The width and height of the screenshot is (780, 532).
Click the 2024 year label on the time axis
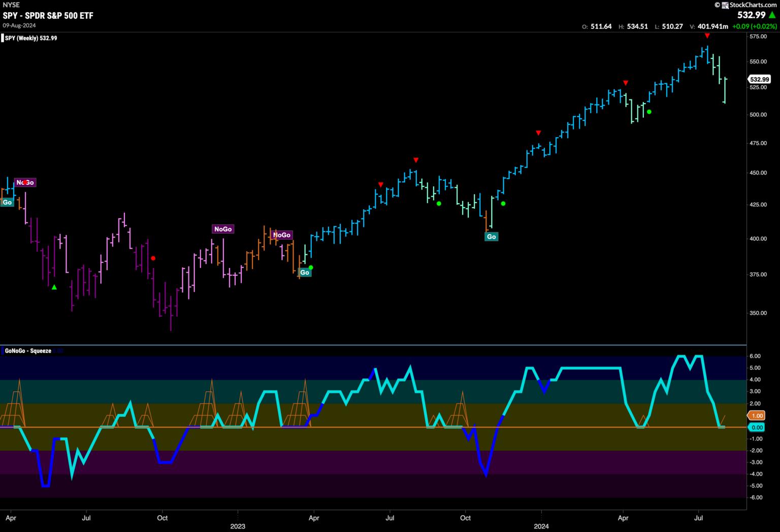(x=541, y=526)
